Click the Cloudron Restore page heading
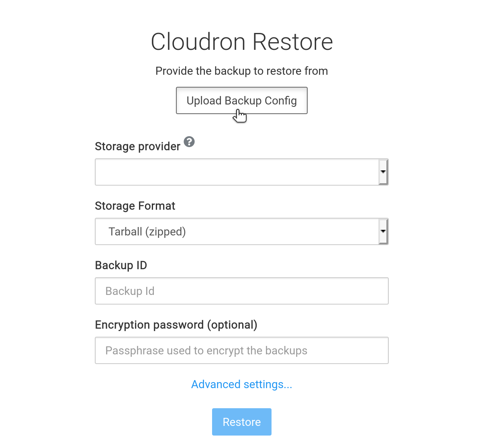This screenshot has height=448, width=484. pyautogui.click(x=242, y=42)
